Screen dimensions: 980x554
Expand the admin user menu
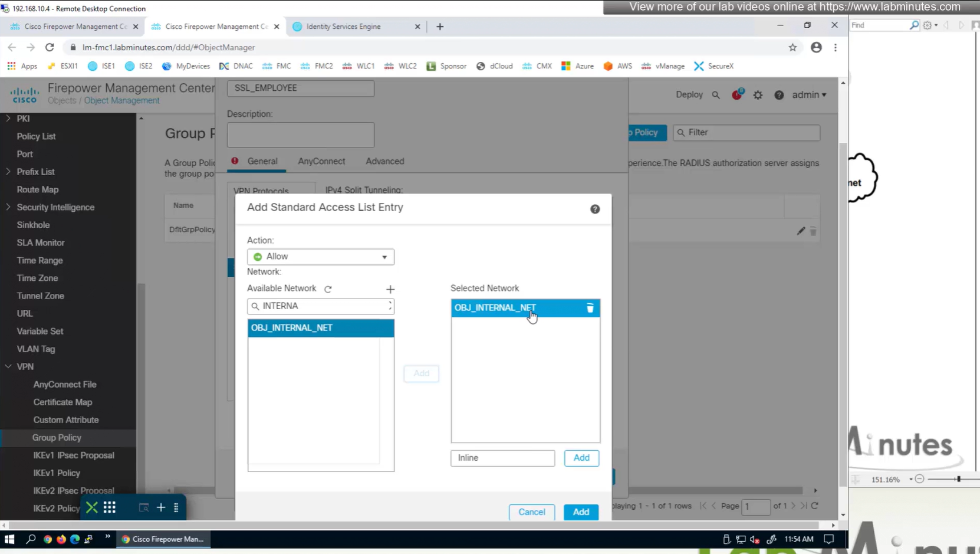(808, 95)
